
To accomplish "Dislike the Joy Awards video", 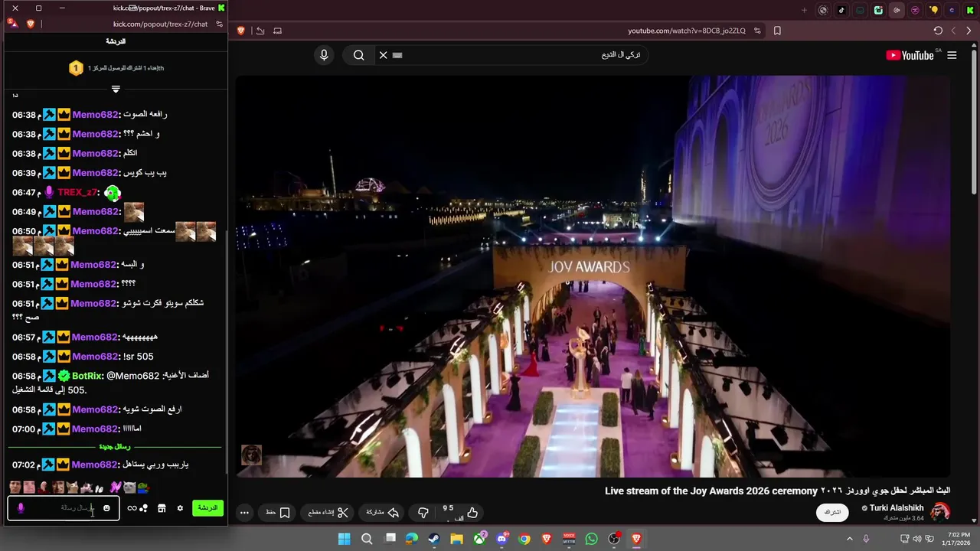I will tap(423, 513).
